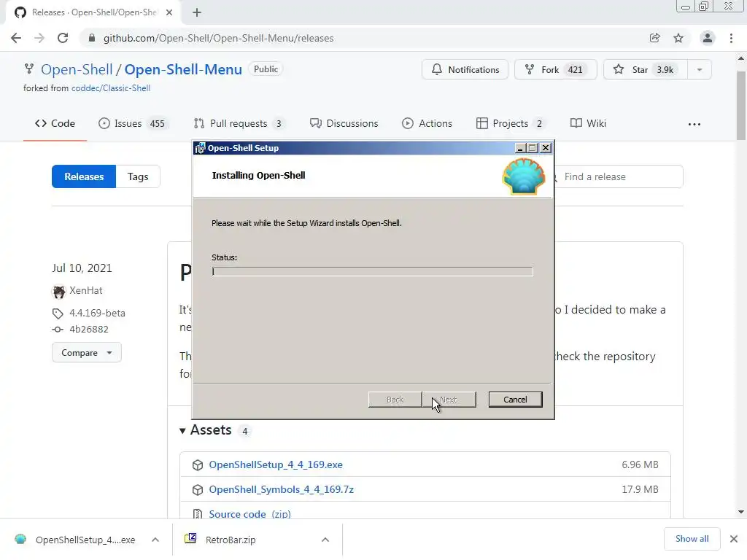Click the address bar lock icon

click(x=92, y=38)
